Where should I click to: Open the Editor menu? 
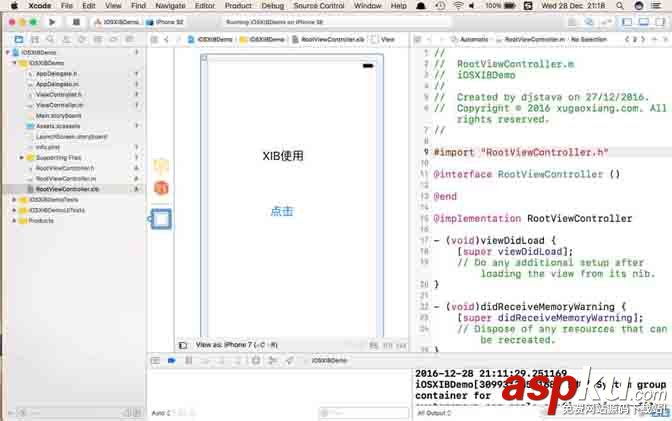[x=205, y=6]
